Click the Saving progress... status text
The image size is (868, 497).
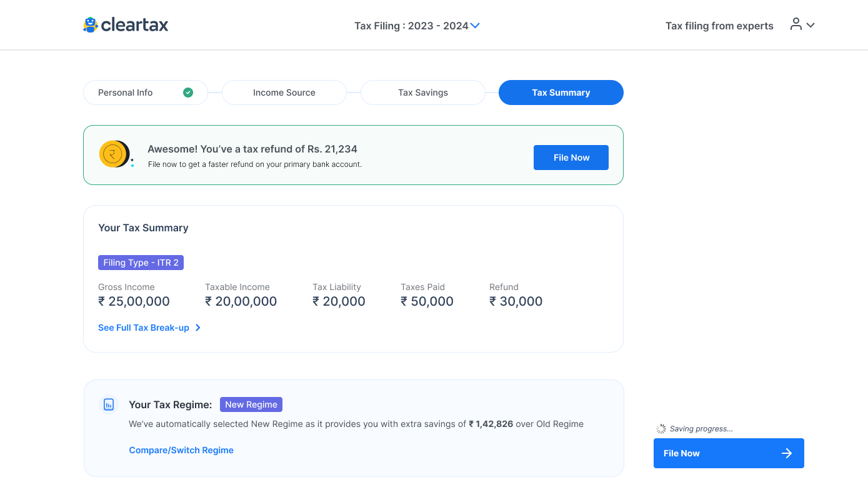click(701, 429)
